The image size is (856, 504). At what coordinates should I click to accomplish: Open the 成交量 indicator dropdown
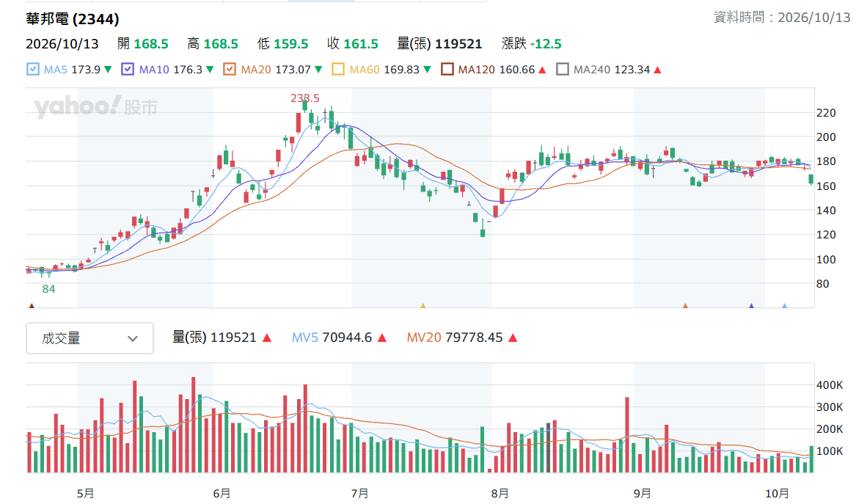pyautogui.click(x=89, y=338)
